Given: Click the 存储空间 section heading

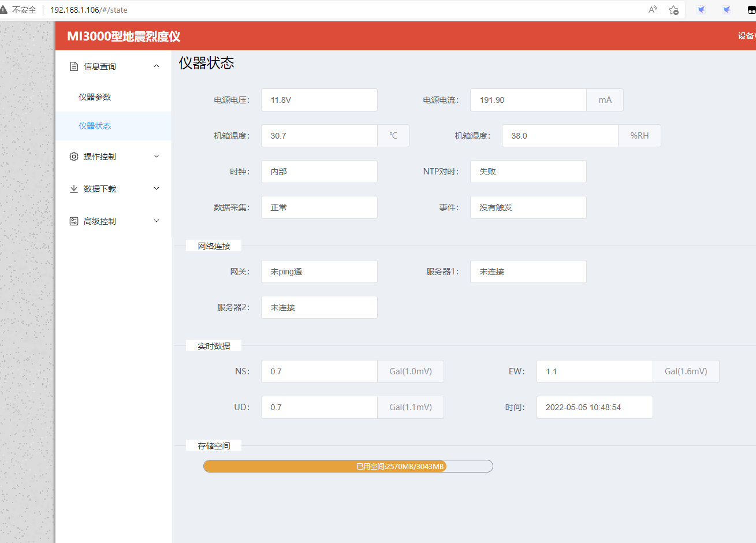Looking at the screenshot, I should (x=214, y=446).
